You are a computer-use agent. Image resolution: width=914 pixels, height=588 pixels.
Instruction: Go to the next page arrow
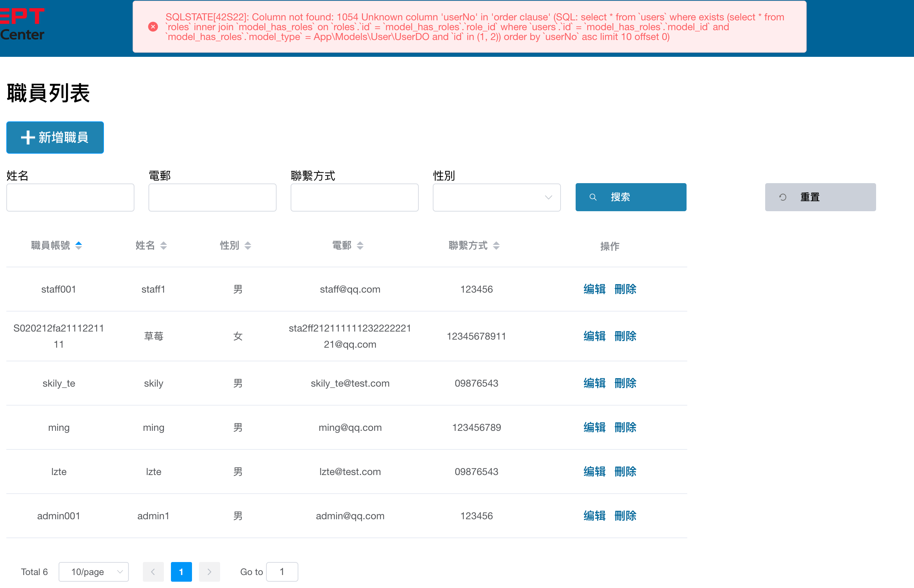coord(209,572)
